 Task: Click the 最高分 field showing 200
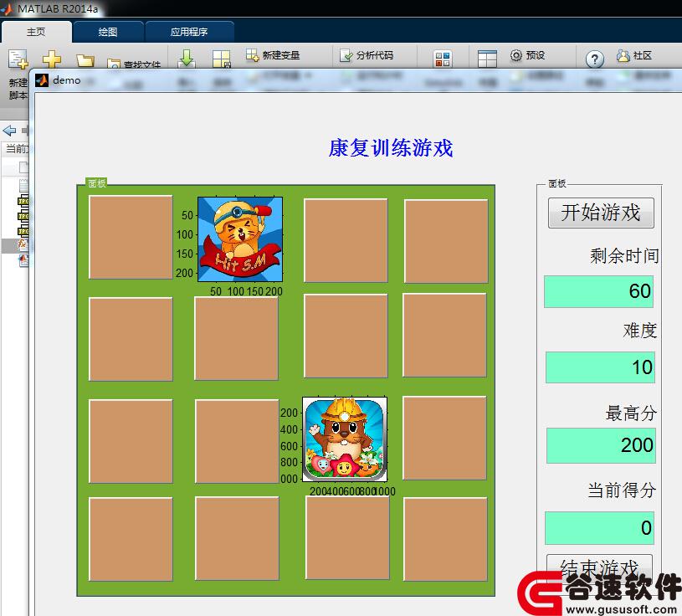601,445
